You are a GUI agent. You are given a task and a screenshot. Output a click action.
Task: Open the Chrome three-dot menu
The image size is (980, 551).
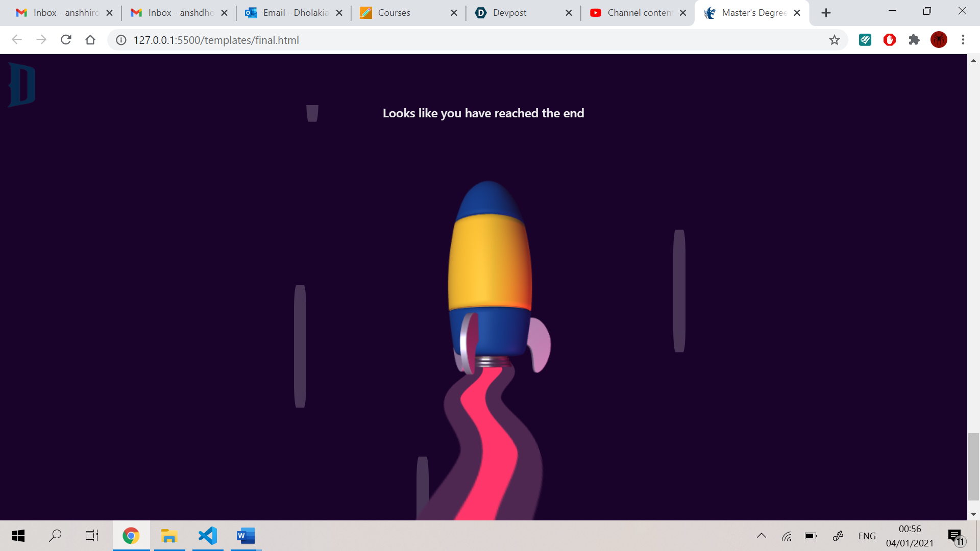pyautogui.click(x=963, y=40)
